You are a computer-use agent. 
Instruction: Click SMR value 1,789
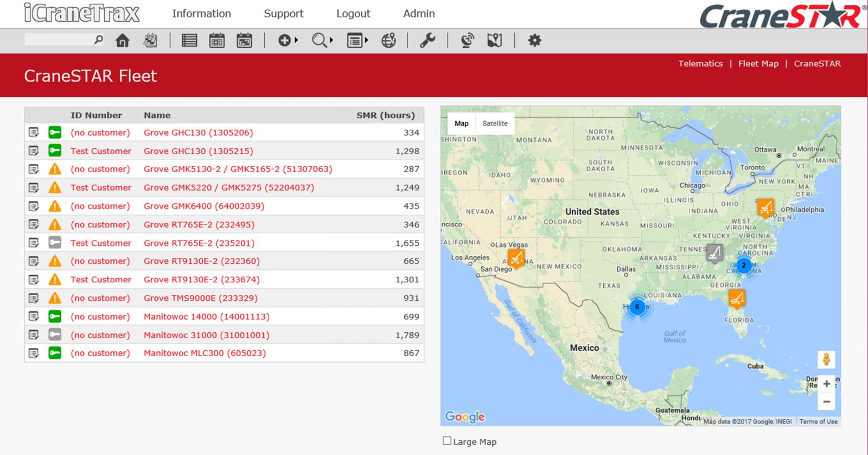[407, 335]
